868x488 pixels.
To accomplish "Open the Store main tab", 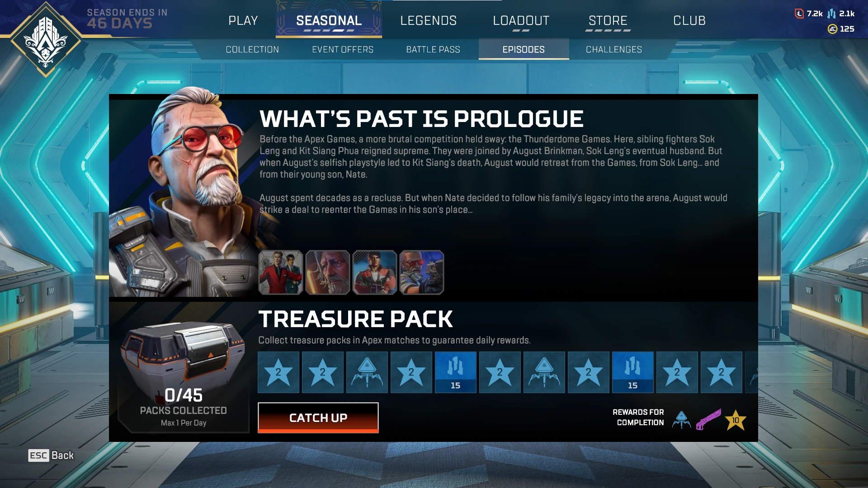I will pyautogui.click(x=608, y=21).
